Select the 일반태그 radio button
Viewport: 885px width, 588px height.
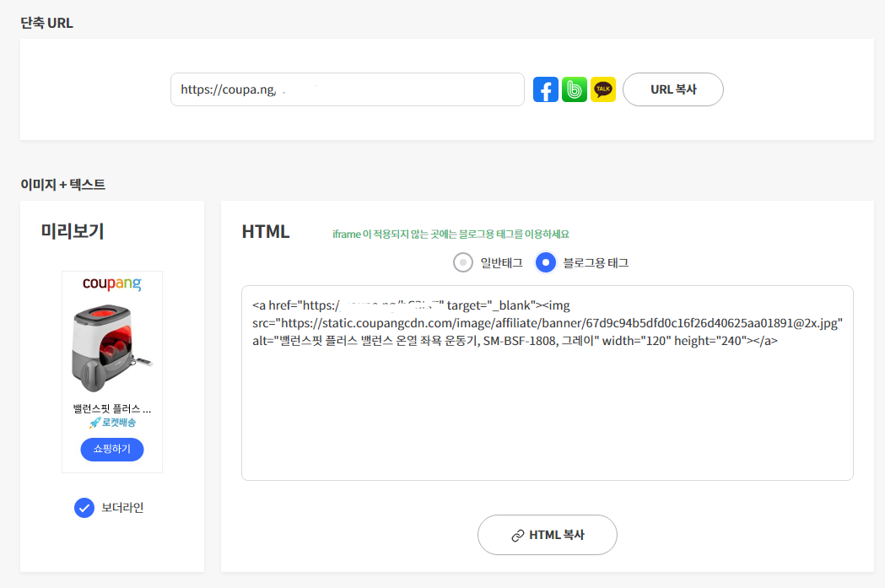coord(463,262)
